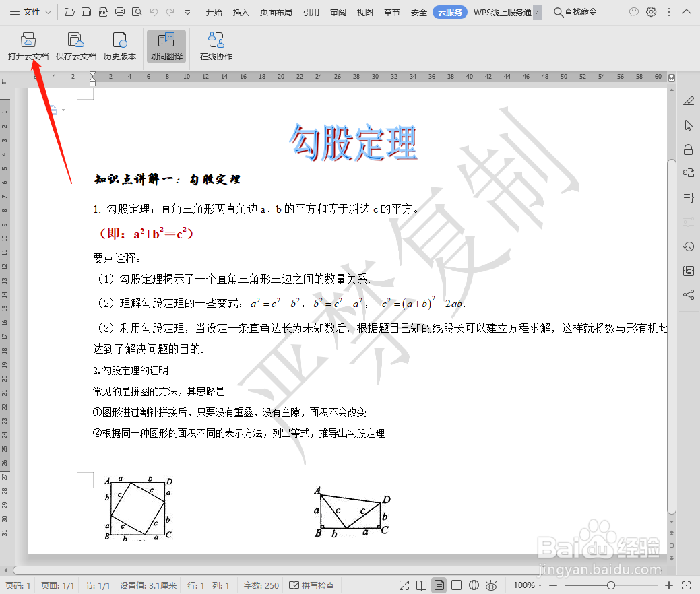Enable 划词翻译 word translation
The height and width of the screenshot is (594, 700).
pos(166,46)
